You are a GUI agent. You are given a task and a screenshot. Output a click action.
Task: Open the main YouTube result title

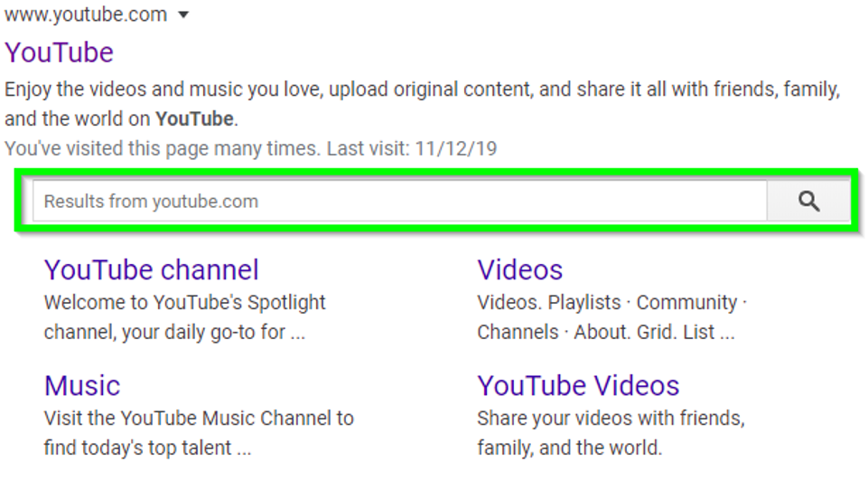coord(60,52)
